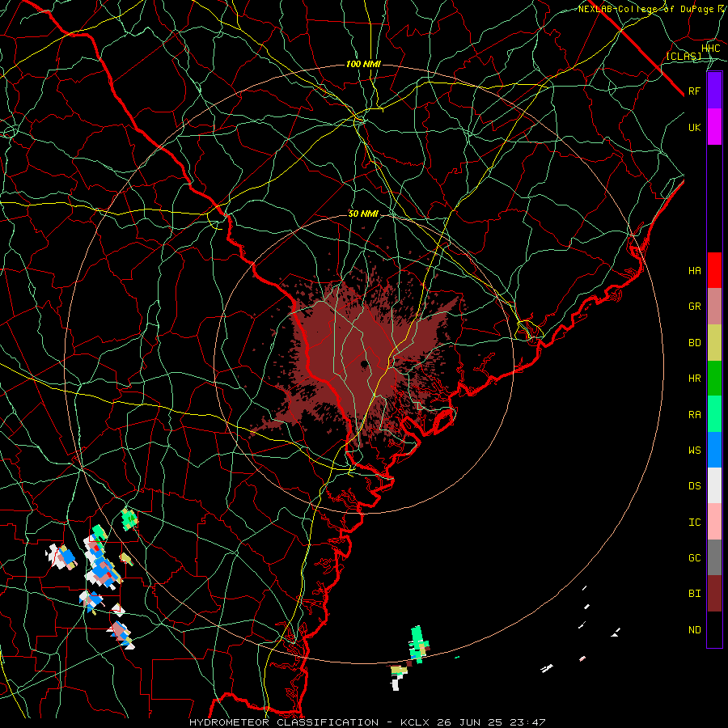Select the gray GC legend color swatch
Viewport: 728px width, 728px height.
pyautogui.click(x=714, y=557)
